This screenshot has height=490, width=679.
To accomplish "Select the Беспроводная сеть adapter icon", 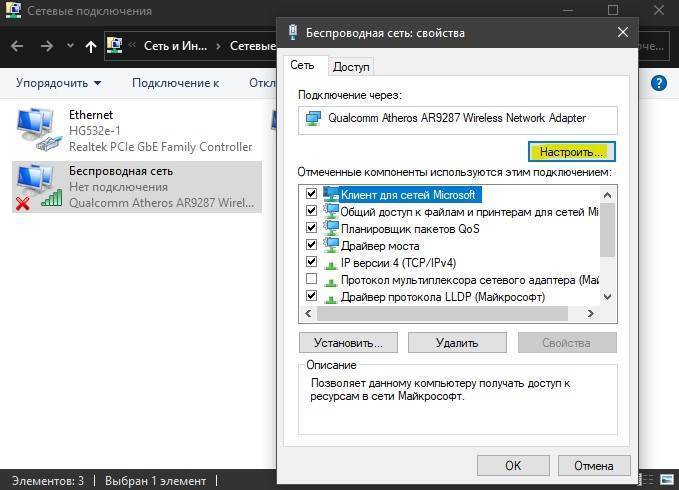I will pos(39,187).
